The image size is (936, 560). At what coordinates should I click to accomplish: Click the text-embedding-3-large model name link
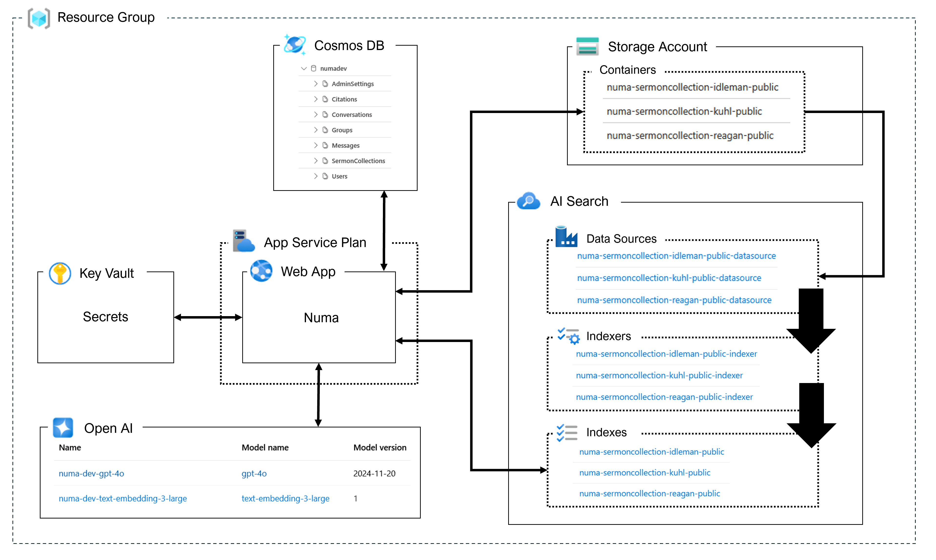(x=285, y=498)
